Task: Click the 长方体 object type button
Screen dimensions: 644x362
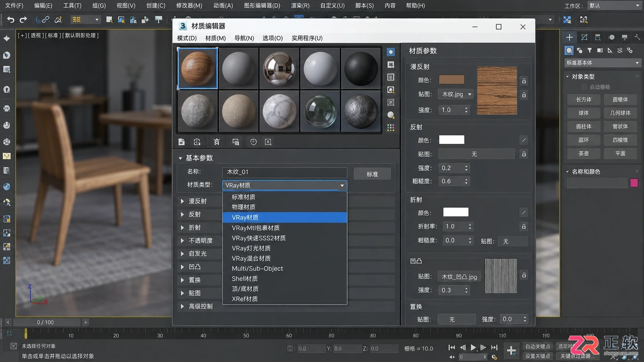Action: pyautogui.click(x=584, y=100)
